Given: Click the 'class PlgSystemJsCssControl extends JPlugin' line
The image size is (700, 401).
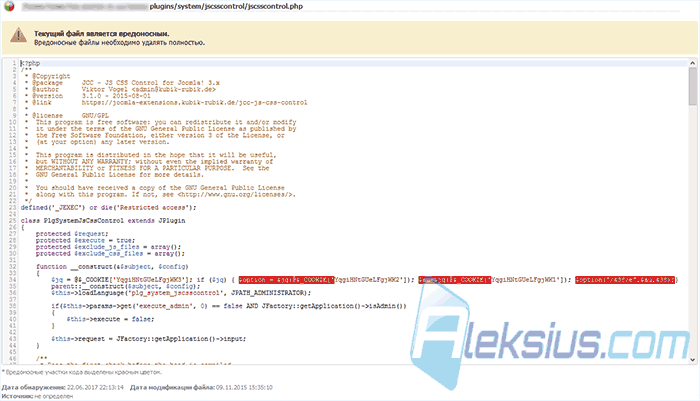Looking at the screenshot, I should point(103,221).
